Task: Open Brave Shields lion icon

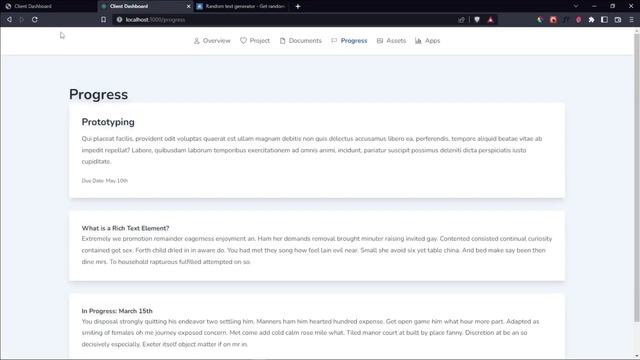Action: (477, 20)
